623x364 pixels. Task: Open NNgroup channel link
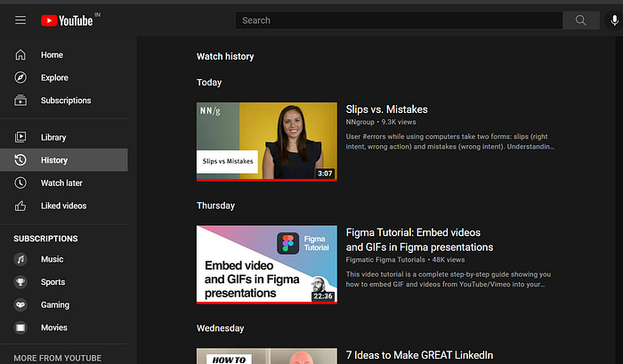pos(360,122)
